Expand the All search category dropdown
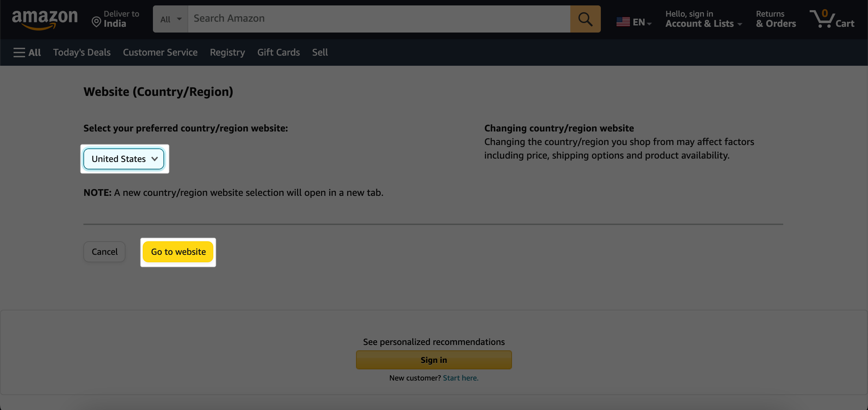The height and width of the screenshot is (410, 868). pos(170,19)
